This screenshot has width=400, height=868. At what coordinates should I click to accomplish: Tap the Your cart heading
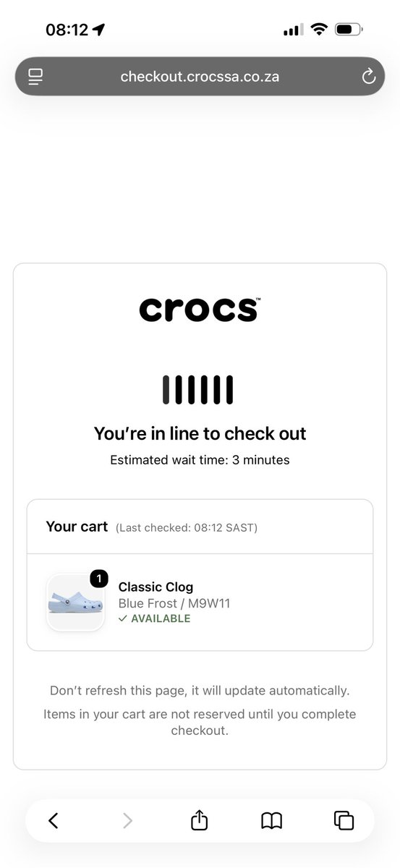pyautogui.click(x=77, y=527)
